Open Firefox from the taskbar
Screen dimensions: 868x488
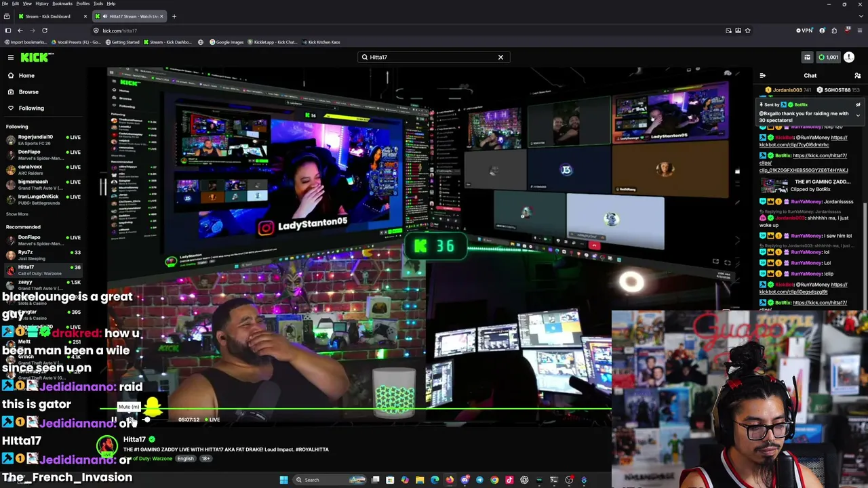[x=450, y=480]
